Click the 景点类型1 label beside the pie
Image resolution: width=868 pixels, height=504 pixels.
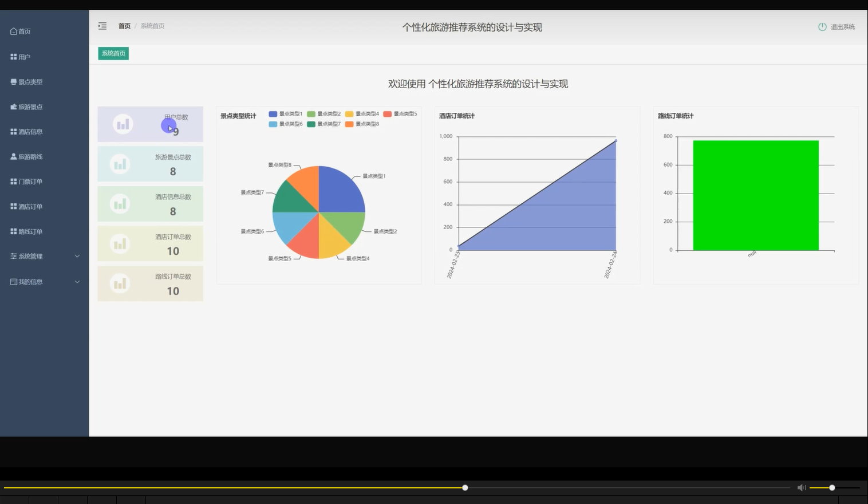point(374,176)
